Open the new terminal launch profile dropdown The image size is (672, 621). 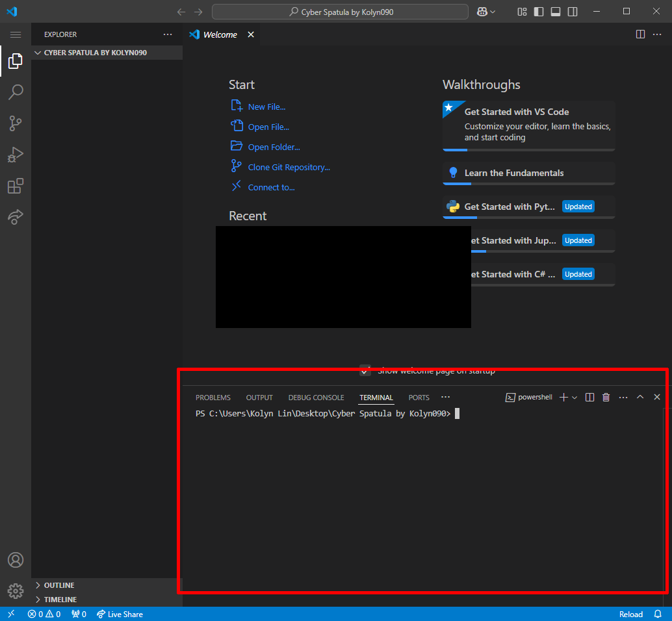[575, 397]
